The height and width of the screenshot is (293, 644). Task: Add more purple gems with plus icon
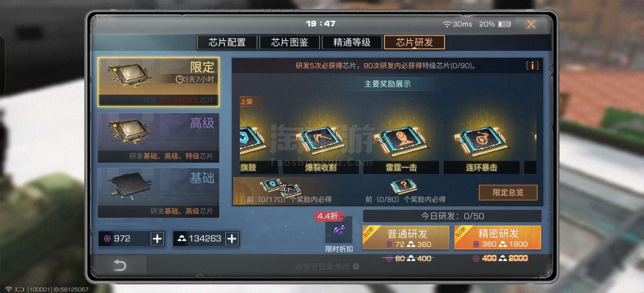click(157, 238)
